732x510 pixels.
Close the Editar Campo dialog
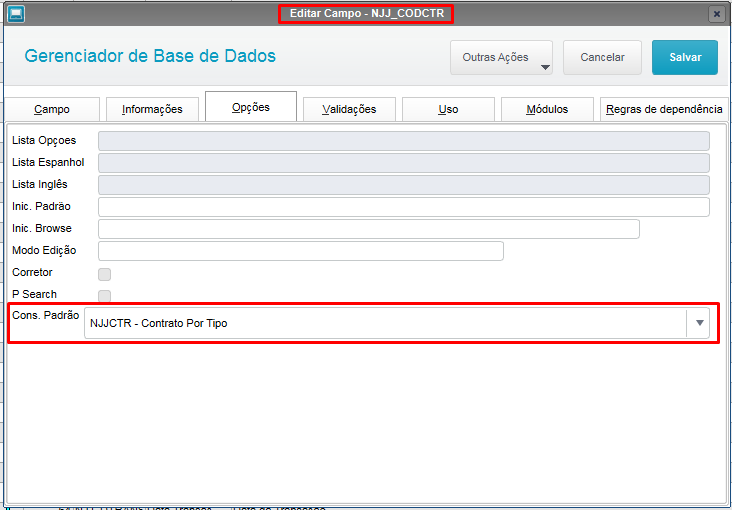717,14
